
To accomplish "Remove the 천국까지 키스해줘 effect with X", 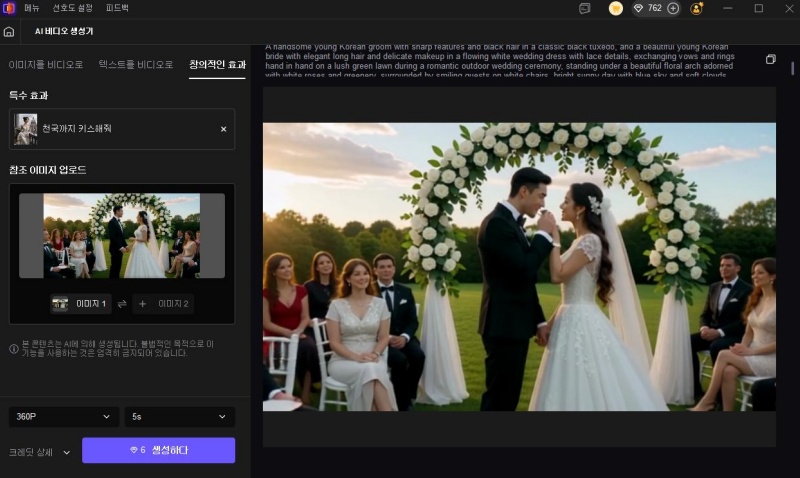I will tap(223, 129).
